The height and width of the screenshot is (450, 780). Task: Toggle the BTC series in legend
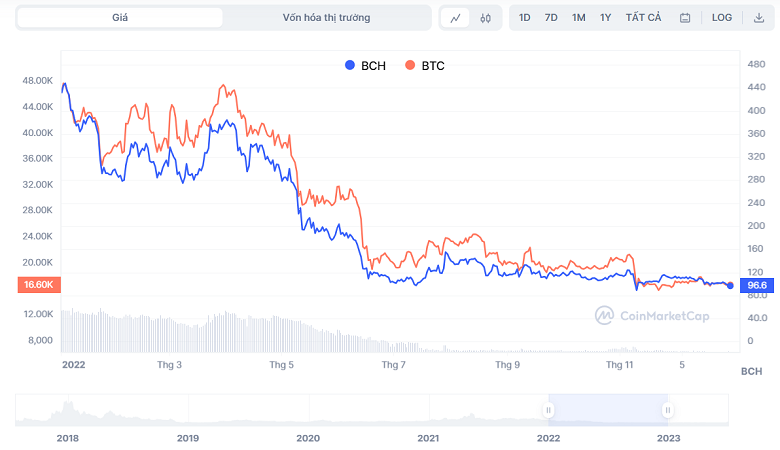pos(426,65)
